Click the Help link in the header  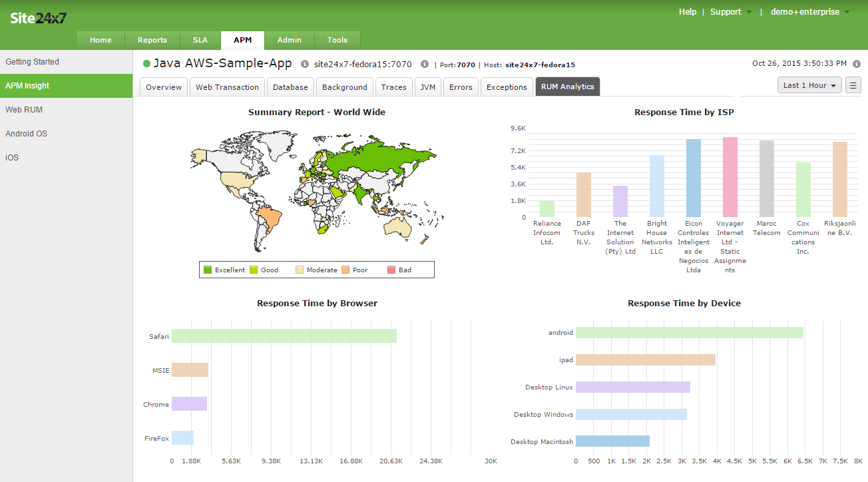click(688, 12)
